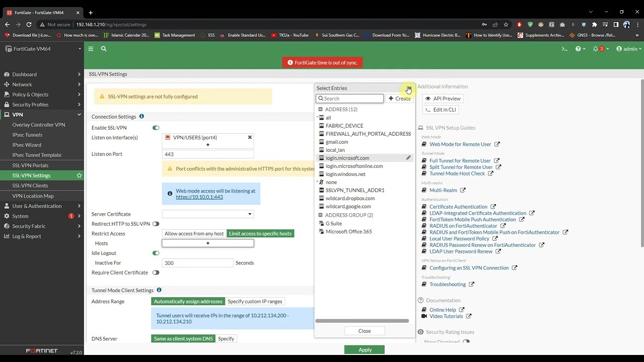Go back in the browser

[x=7, y=24]
